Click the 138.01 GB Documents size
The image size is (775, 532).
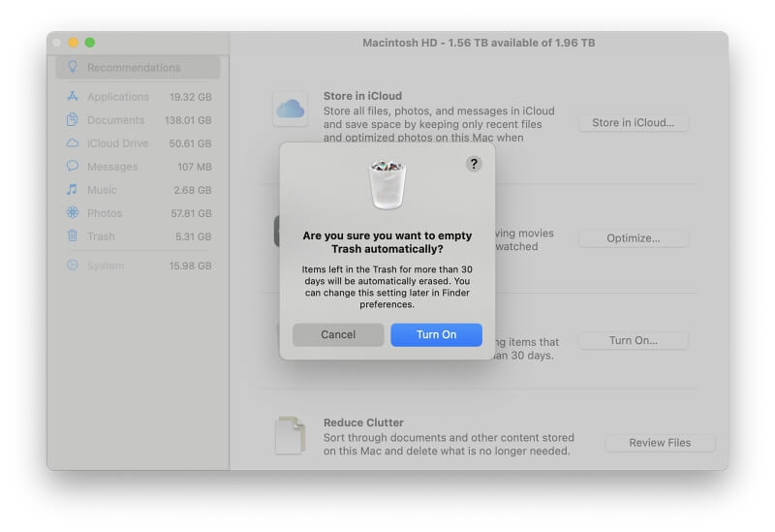(x=188, y=120)
